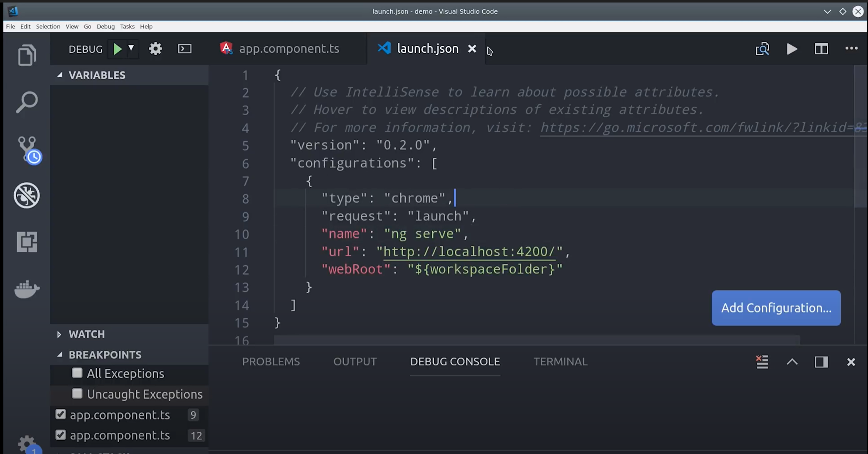Image resolution: width=868 pixels, height=454 pixels.
Task: Click the green Start Debugging play button
Action: tap(117, 49)
